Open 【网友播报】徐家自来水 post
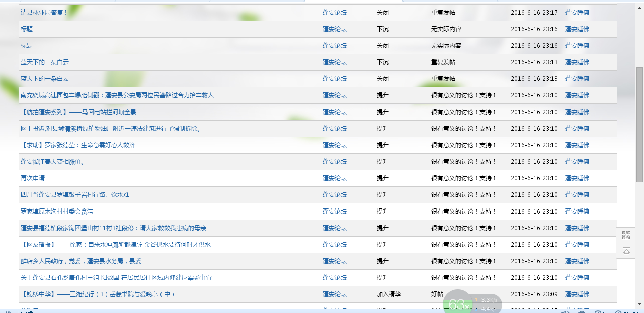 115,245
